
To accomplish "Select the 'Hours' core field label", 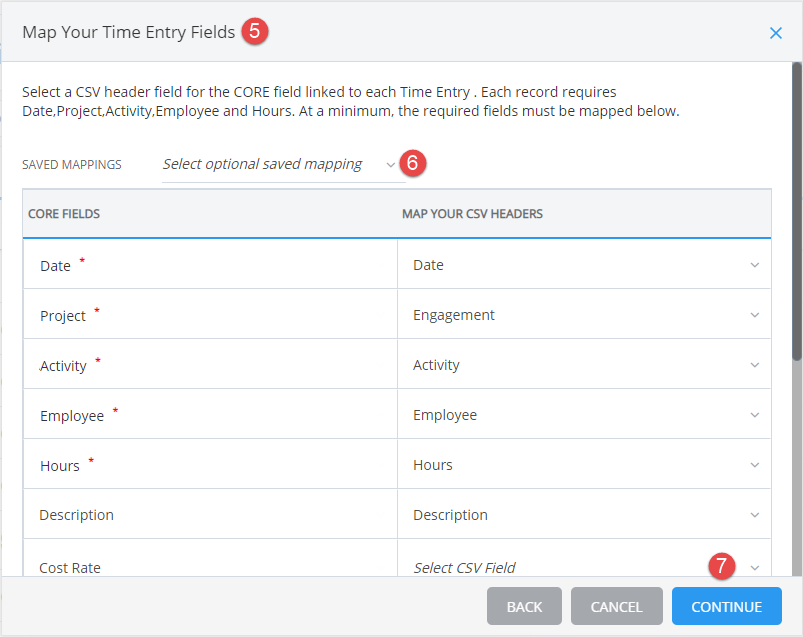I will (59, 465).
